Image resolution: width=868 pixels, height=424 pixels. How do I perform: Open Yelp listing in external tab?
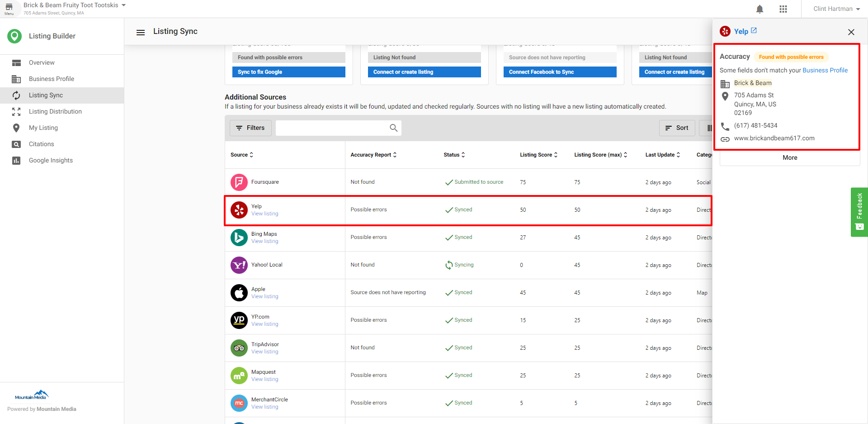pos(754,31)
